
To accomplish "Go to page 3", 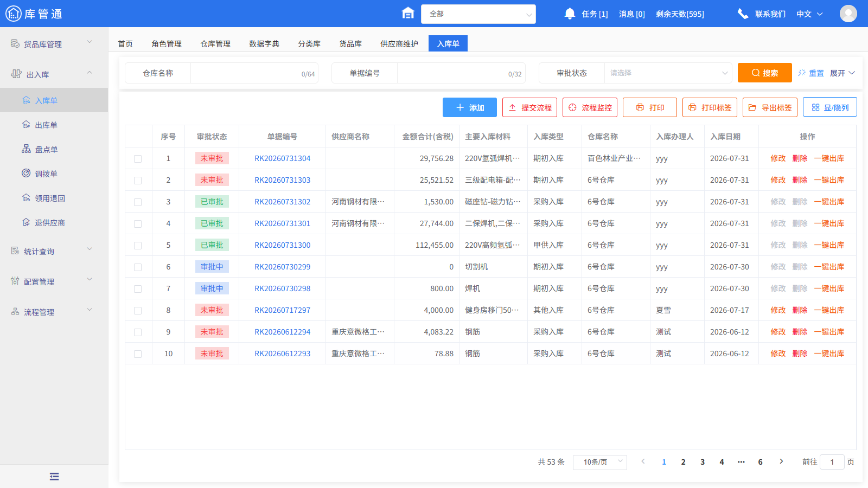I will coord(703,462).
